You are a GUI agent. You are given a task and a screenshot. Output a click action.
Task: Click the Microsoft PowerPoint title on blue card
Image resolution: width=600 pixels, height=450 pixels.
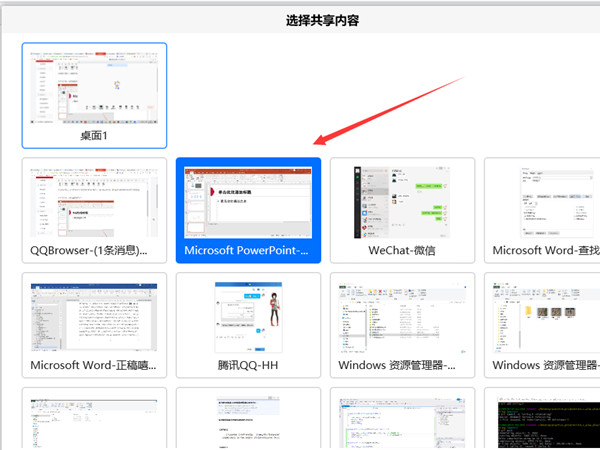(x=248, y=250)
